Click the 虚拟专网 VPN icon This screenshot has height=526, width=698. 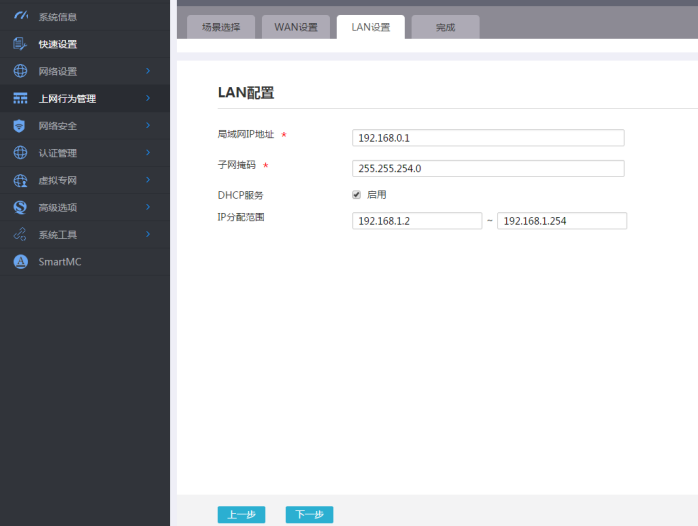coord(20,180)
